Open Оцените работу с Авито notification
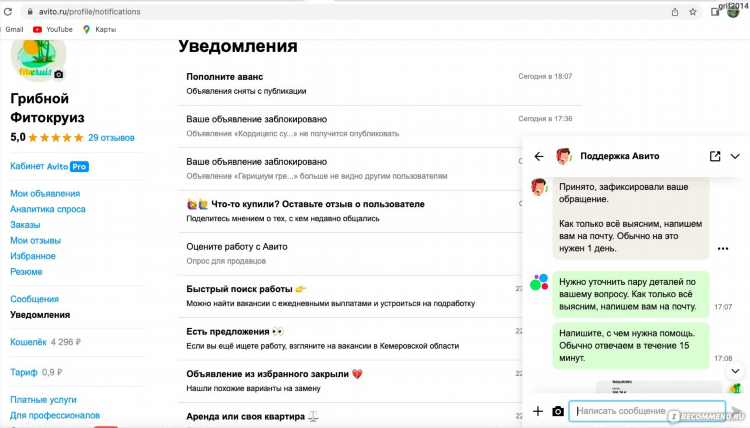 tap(350, 253)
